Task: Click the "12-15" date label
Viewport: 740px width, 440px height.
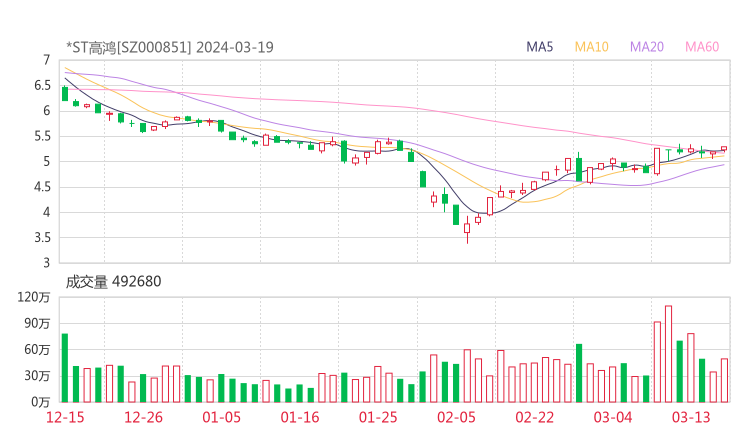Action: coord(65,417)
